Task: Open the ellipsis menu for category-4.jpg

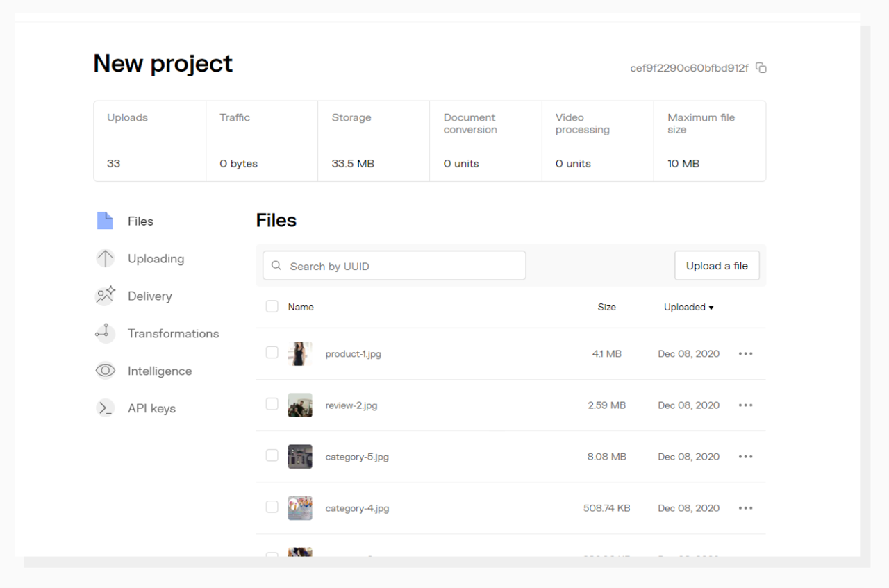Action: pyautogui.click(x=745, y=507)
